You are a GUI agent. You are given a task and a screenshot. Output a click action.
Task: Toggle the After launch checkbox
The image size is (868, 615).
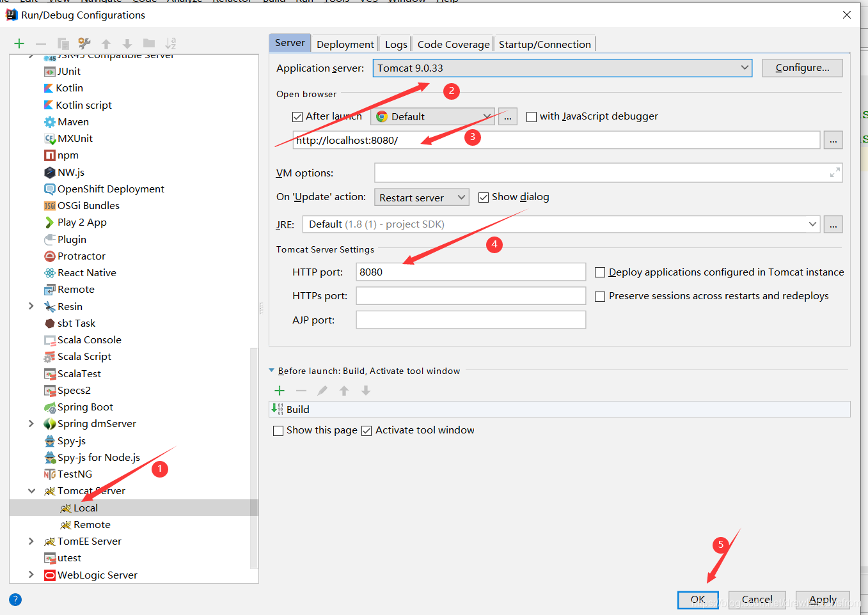[297, 117]
